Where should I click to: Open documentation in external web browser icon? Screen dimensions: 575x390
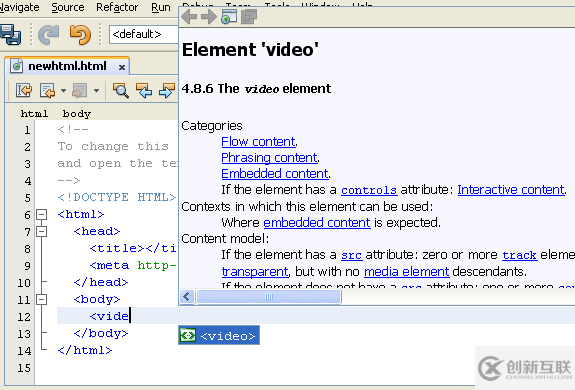pos(229,16)
